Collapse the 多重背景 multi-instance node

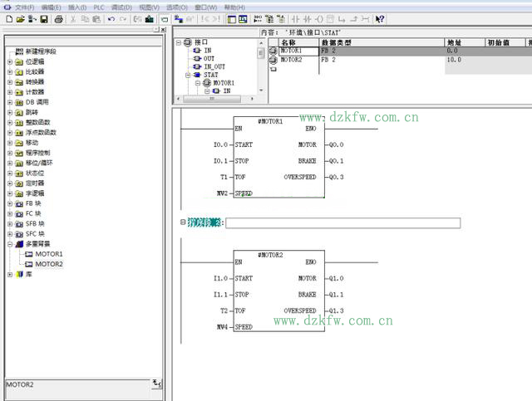10,244
